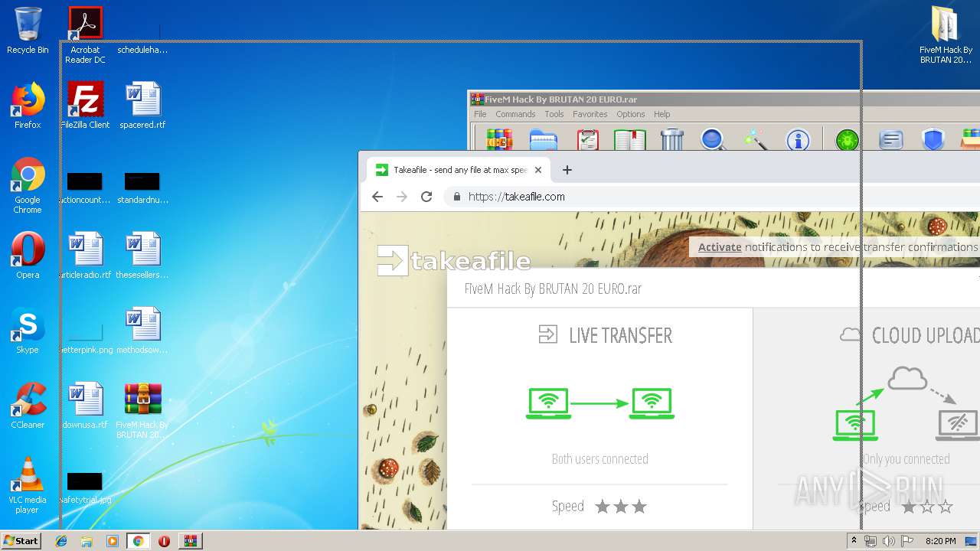The width and height of the screenshot is (980, 551).
Task: Select the thesesellers document icon
Action: (142, 256)
